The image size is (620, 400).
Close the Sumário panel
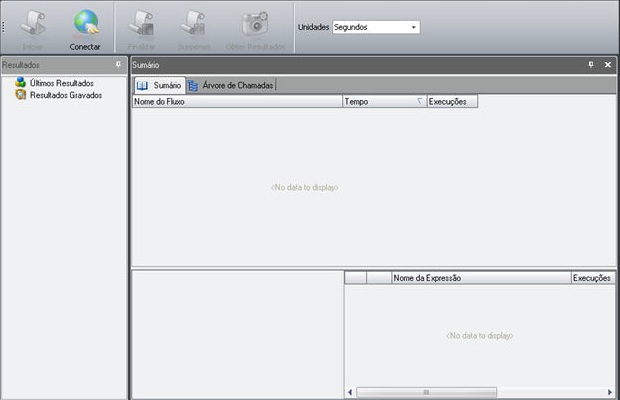coord(607,64)
